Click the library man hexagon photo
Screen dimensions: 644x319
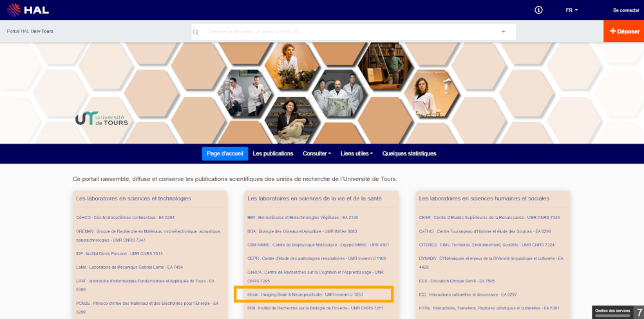[385, 66]
